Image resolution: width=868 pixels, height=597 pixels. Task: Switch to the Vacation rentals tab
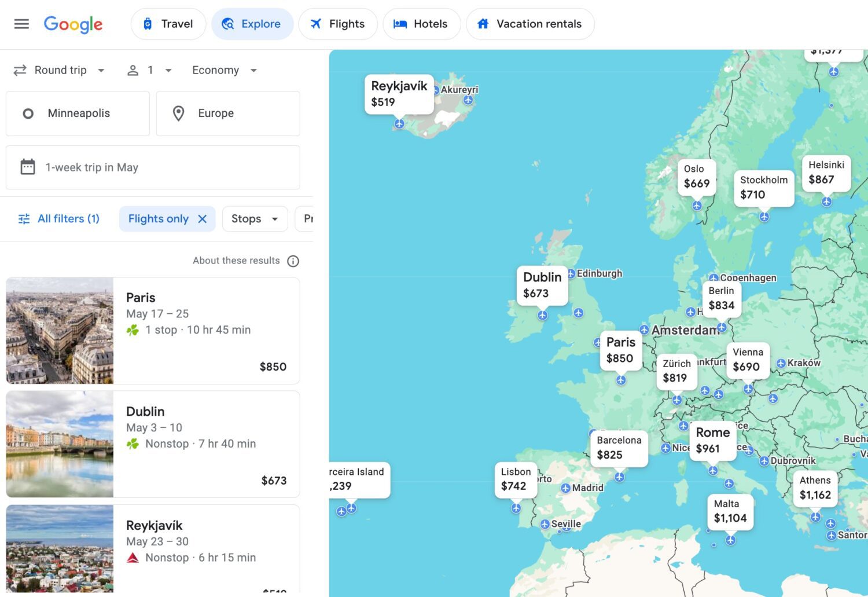tap(529, 24)
